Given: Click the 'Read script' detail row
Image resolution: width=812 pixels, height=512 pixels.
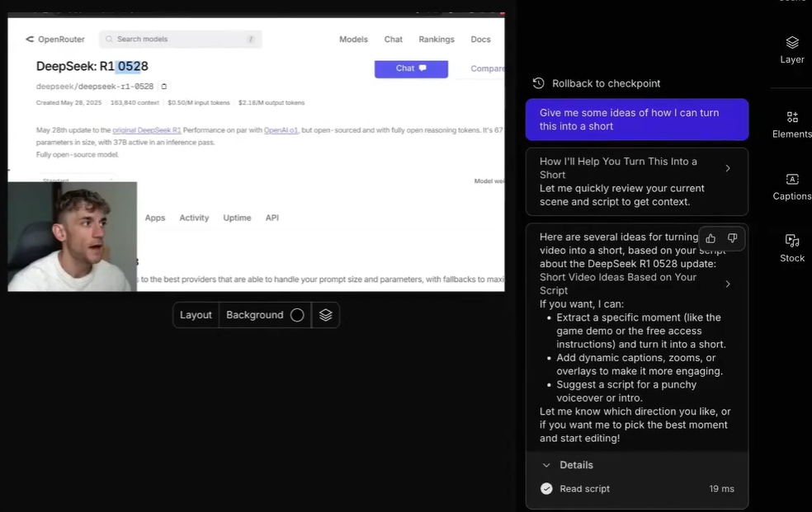Looking at the screenshot, I should click(637, 489).
